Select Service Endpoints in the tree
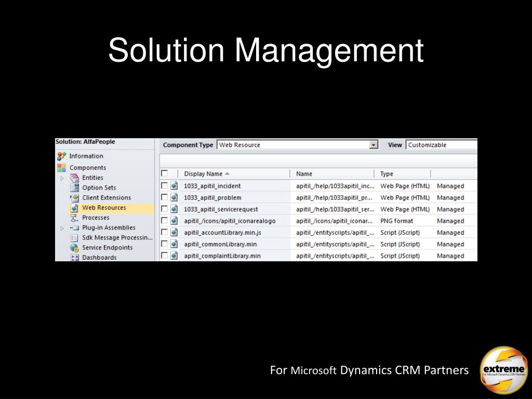 tap(107, 248)
